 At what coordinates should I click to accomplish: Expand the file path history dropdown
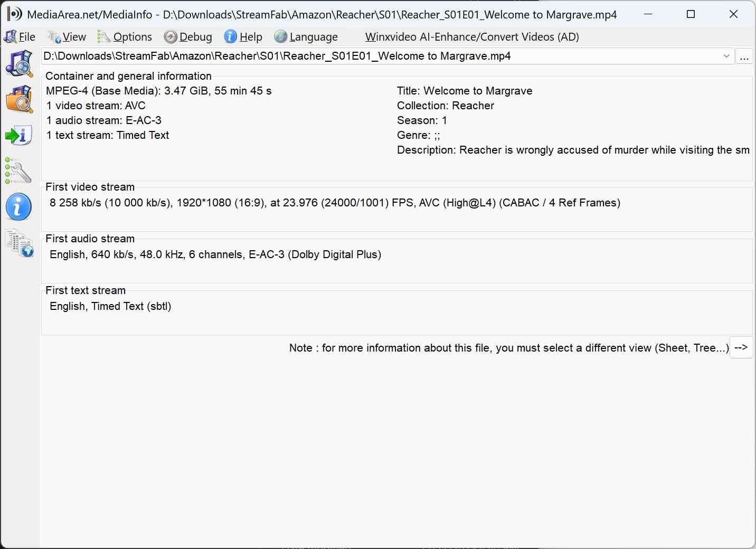coord(726,56)
